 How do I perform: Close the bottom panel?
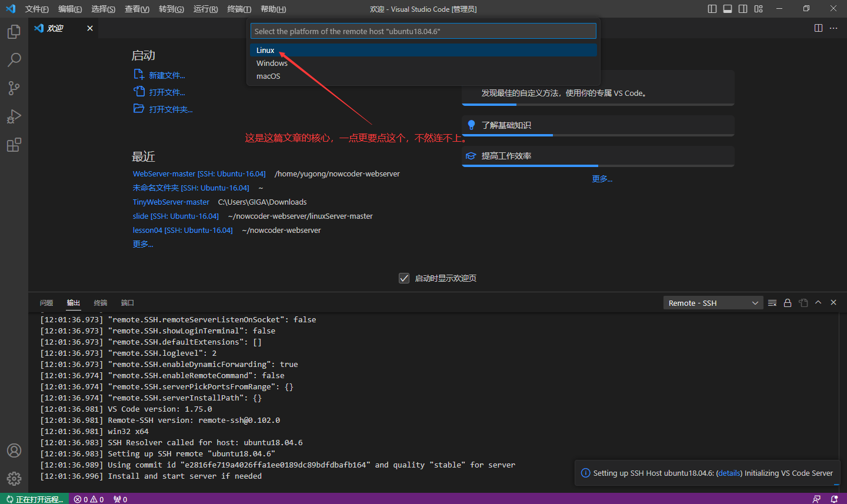pyautogui.click(x=833, y=302)
